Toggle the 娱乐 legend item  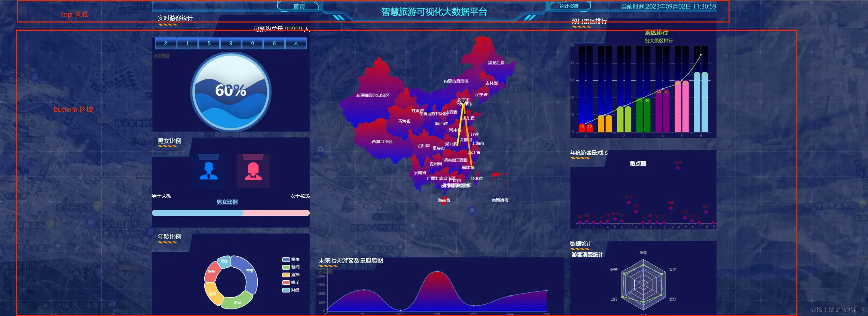291,283
